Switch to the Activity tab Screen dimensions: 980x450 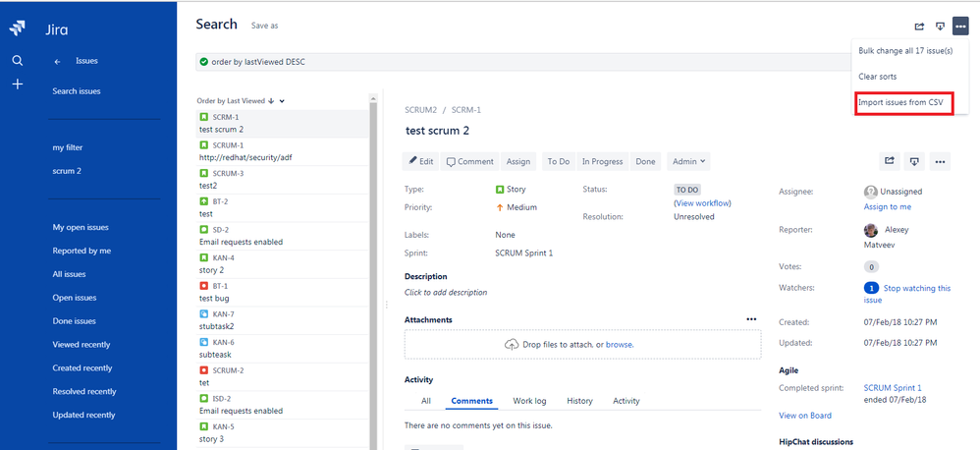point(626,401)
